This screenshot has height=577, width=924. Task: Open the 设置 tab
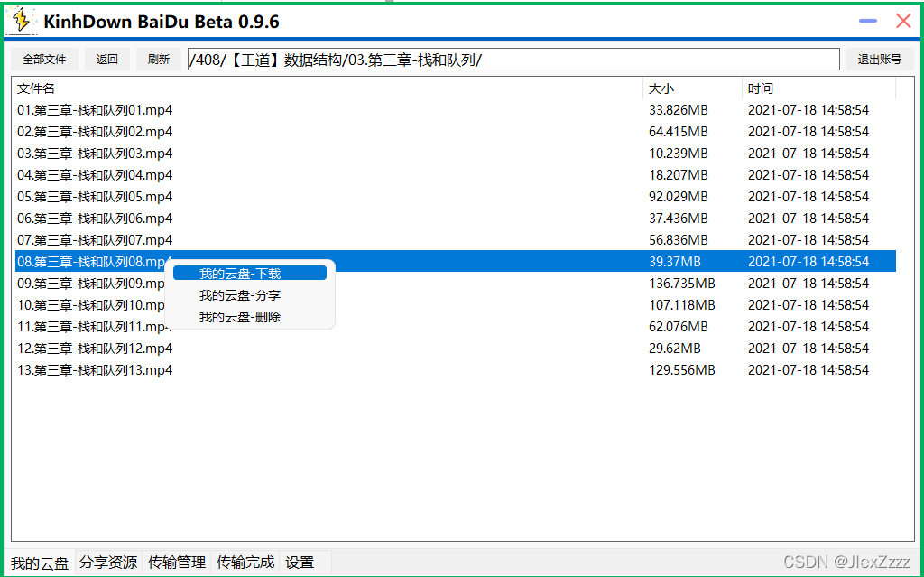pyautogui.click(x=300, y=563)
